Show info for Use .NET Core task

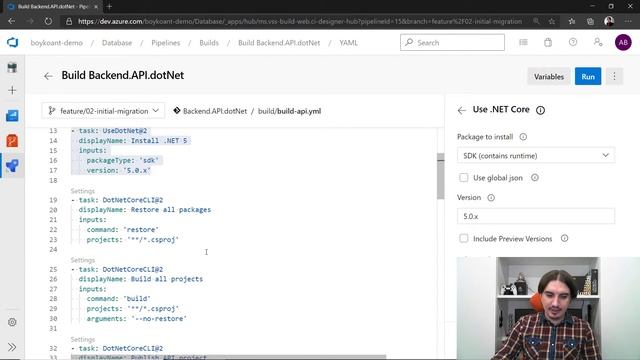(x=540, y=110)
